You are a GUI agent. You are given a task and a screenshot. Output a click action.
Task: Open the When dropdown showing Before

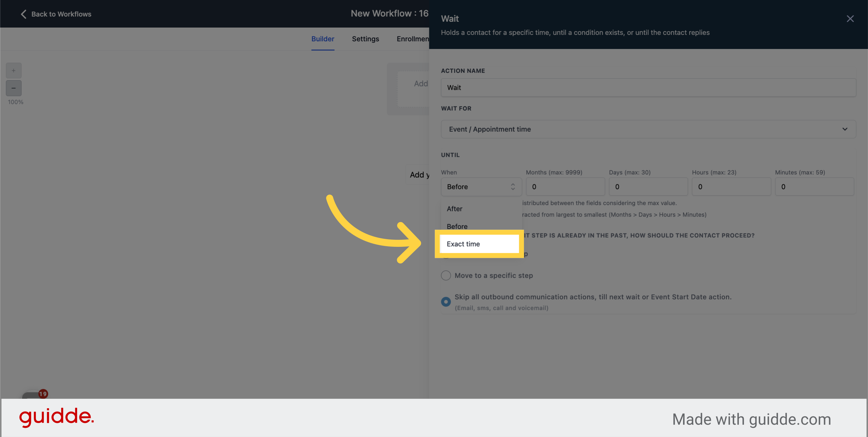pos(481,187)
